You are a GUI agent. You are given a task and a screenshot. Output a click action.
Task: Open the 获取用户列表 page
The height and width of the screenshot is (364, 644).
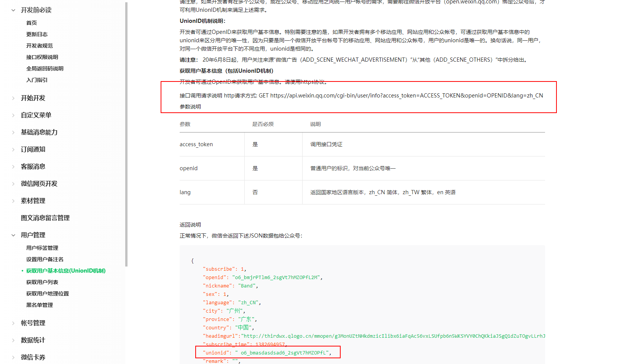[x=42, y=282]
